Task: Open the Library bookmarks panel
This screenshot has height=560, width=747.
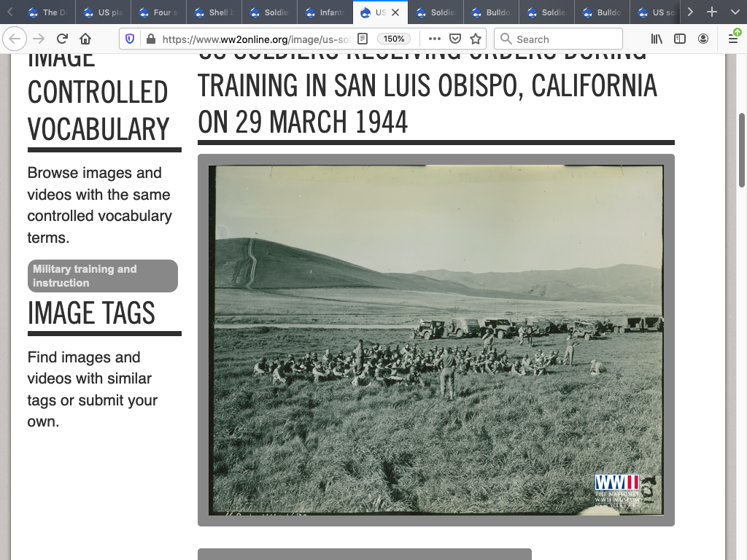Action: coord(657,39)
